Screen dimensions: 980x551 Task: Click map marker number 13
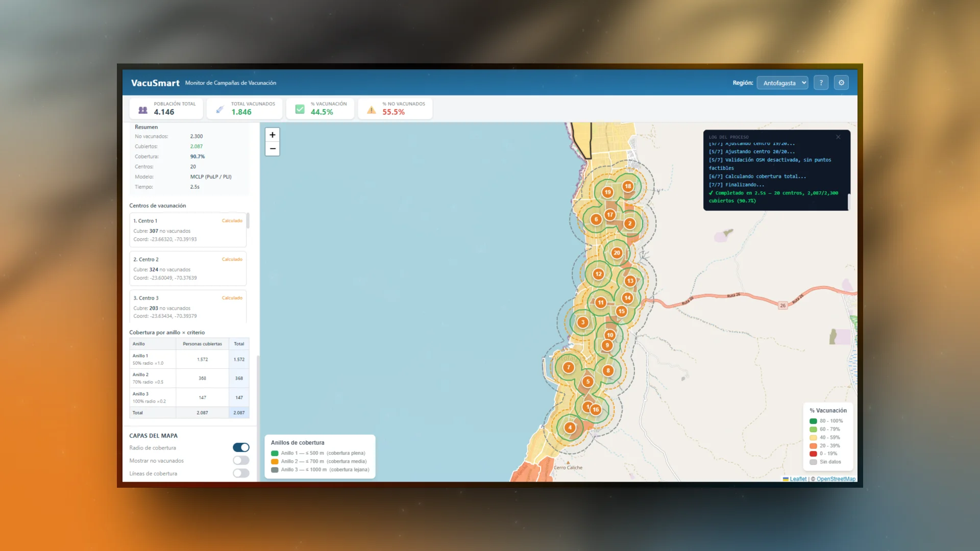630,281
